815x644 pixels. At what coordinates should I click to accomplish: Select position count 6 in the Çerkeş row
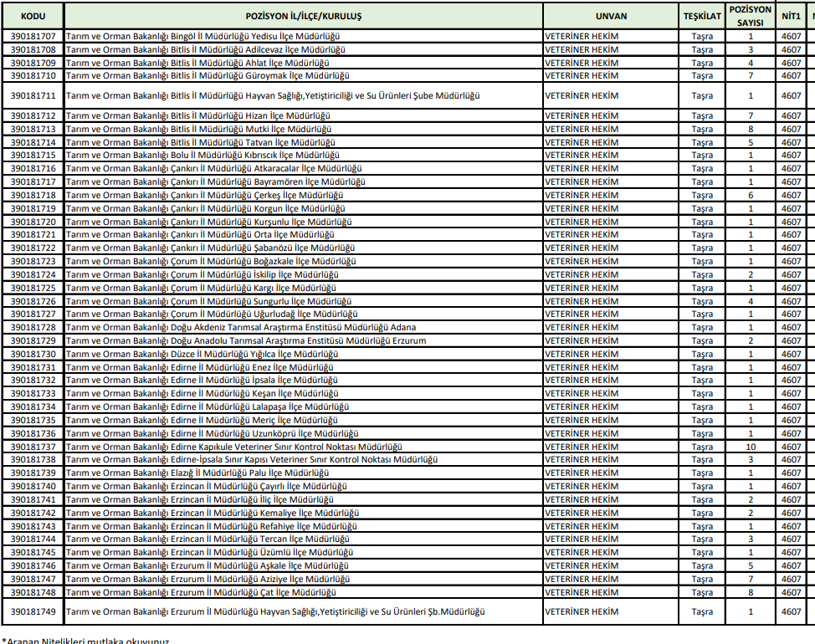(x=750, y=195)
